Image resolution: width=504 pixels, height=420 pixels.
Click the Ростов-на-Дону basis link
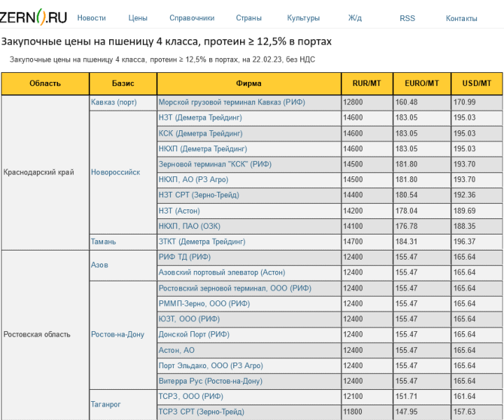click(x=118, y=335)
